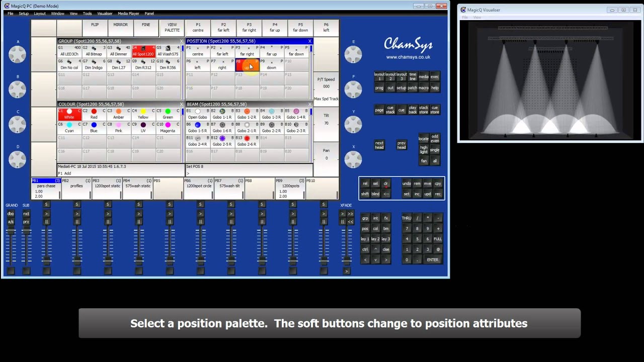
Task: Click the MIRROR soft button
Action: (121, 27)
